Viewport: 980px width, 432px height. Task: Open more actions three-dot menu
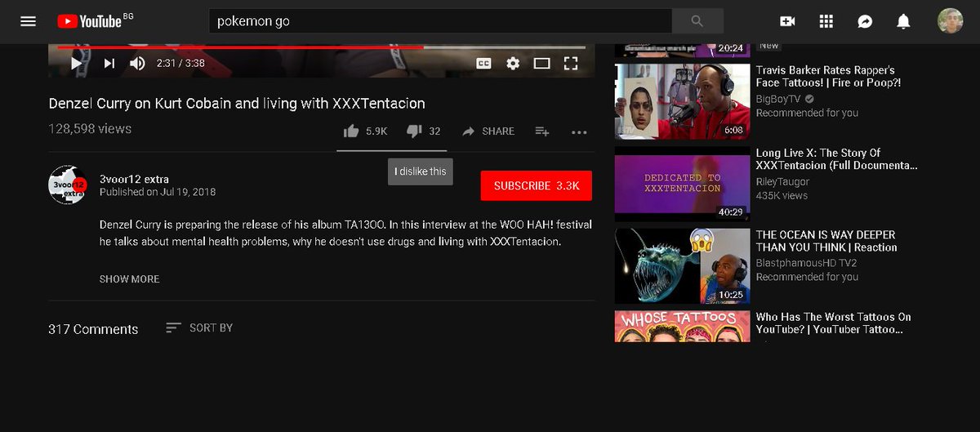coord(579,131)
